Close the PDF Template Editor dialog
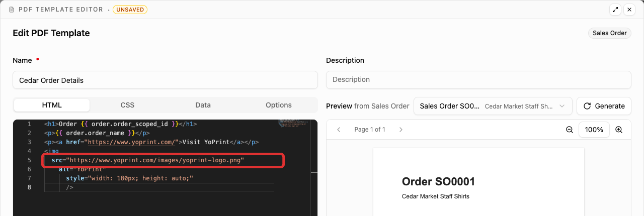The image size is (644, 216). [629, 10]
